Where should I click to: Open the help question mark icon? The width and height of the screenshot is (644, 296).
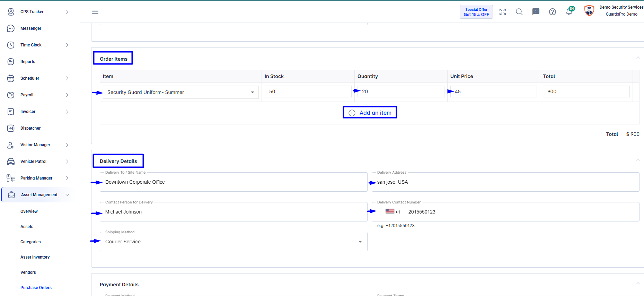pos(553,12)
